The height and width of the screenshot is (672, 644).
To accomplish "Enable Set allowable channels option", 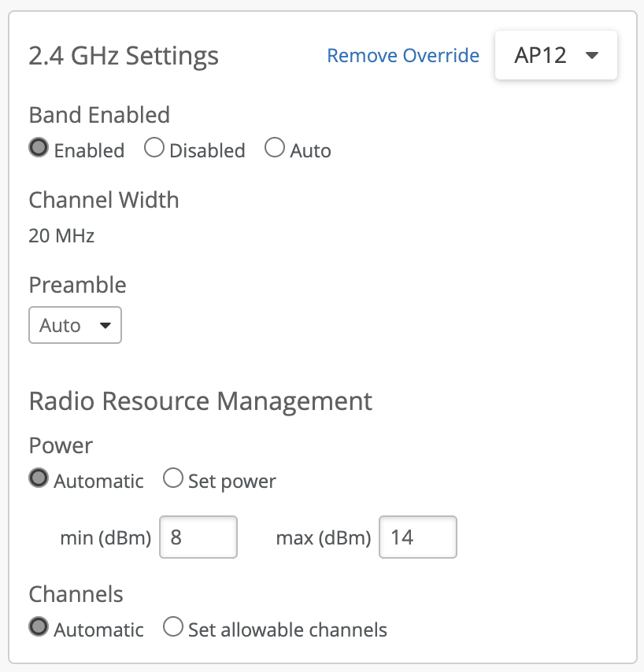I will (x=173, y=627).
